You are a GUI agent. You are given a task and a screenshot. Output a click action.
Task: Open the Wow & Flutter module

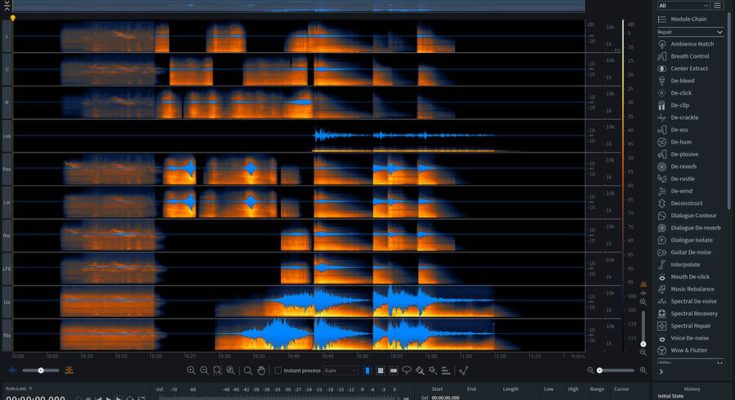click(x=686, y=350)
